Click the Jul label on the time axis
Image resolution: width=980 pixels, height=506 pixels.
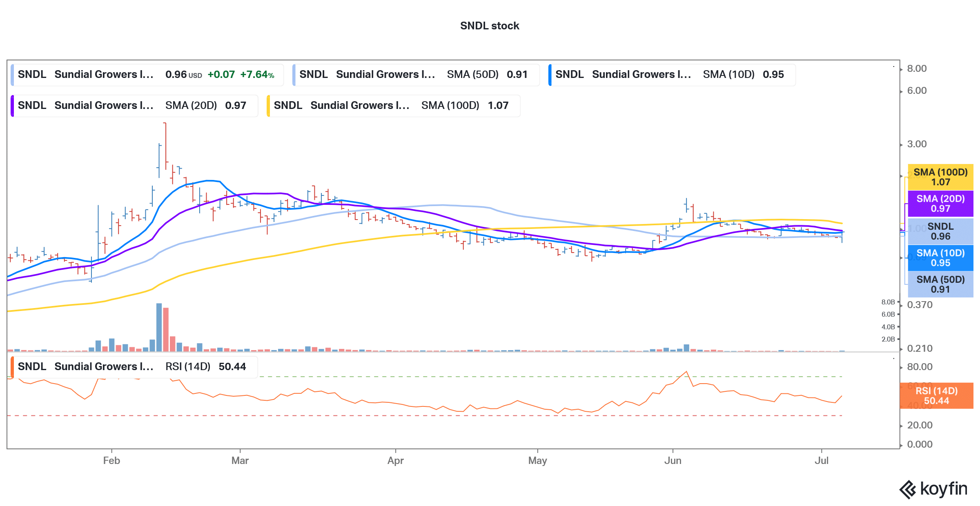tap(822, 461)
